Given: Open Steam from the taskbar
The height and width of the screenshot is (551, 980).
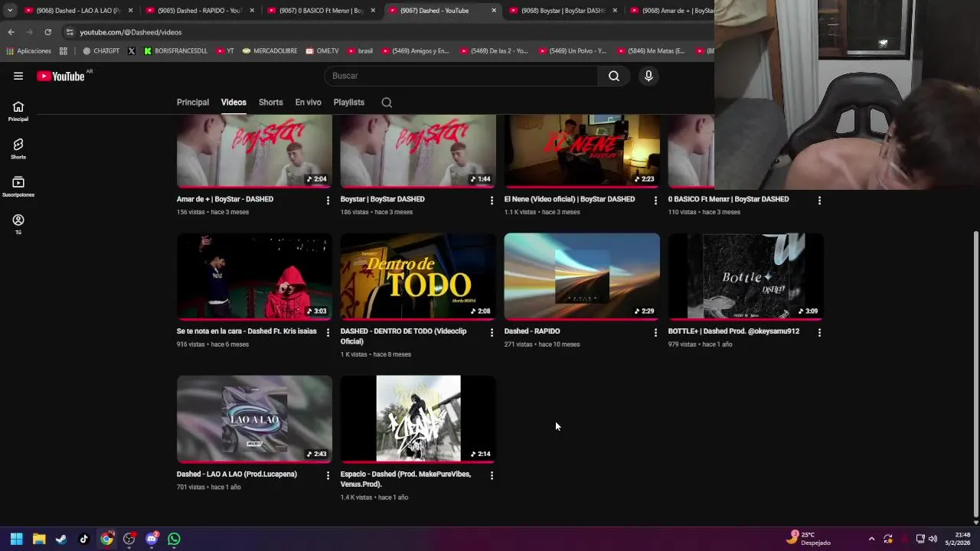Looking at the screenshot, I should 61,539.
